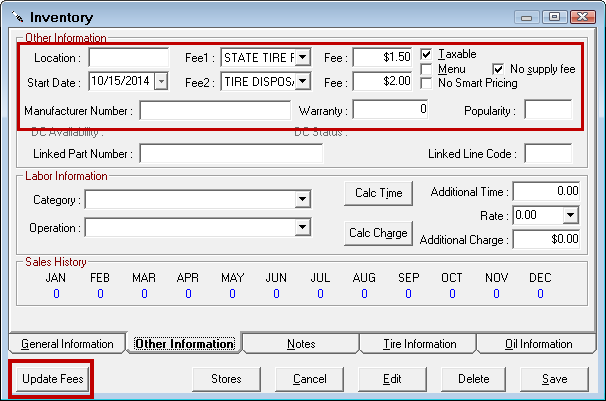Open the Tire Information tab
Screen dimensions: 606x401
pyautogui.click(x=419, y=344)
